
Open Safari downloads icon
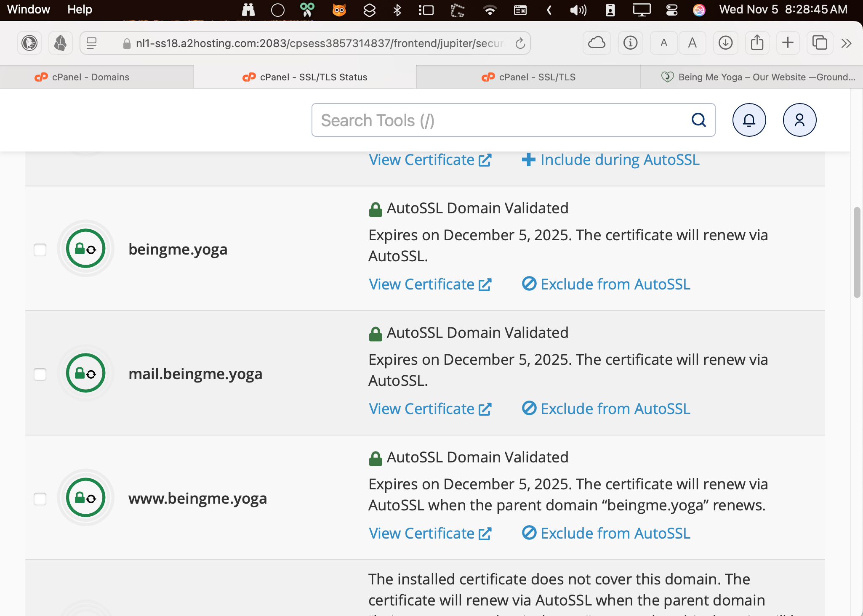pos(725,43)
